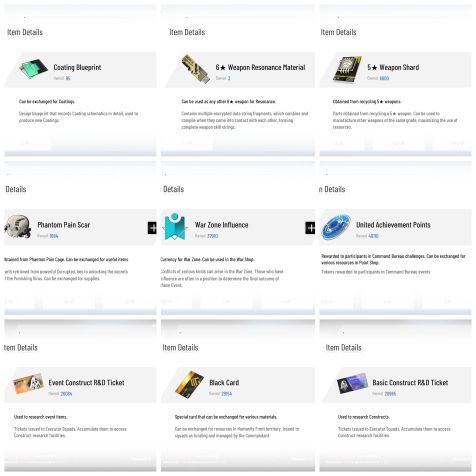Click the Event Construct R&D Ticket icon
Screen dimensions: 476x476
coord(28,383)
